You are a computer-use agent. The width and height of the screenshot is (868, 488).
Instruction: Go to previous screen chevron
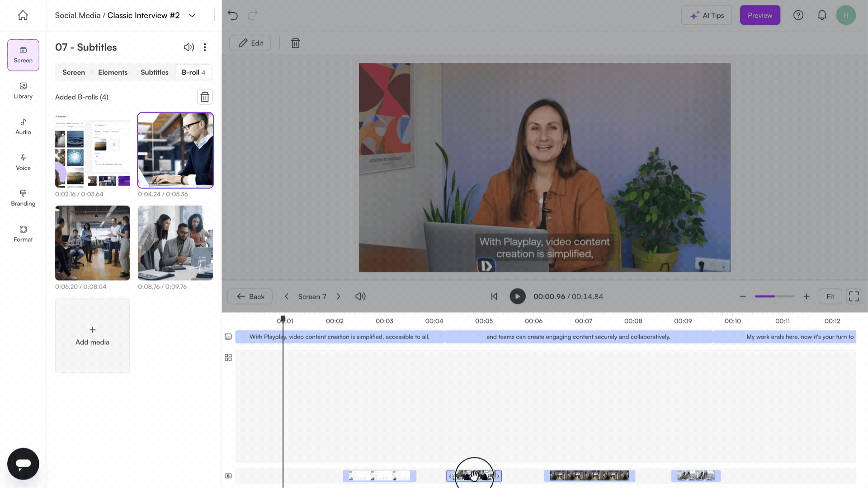[286, 296]
